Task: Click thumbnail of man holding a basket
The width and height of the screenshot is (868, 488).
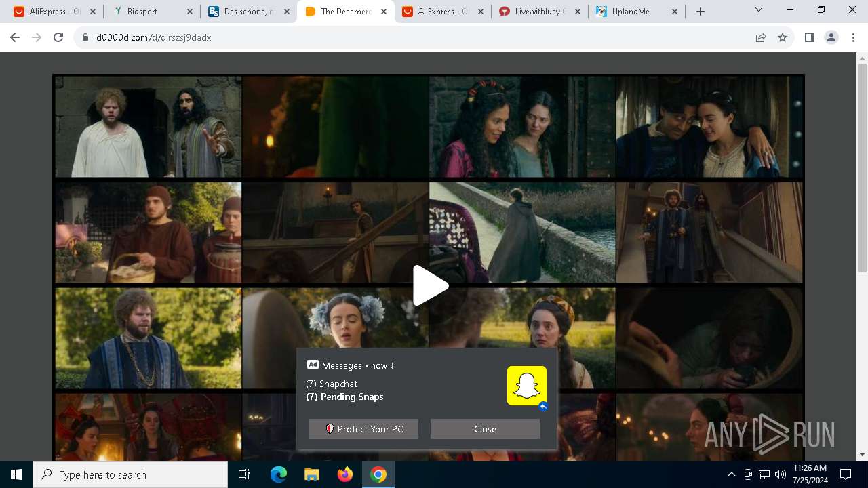Action: click(x=148, y=232)
